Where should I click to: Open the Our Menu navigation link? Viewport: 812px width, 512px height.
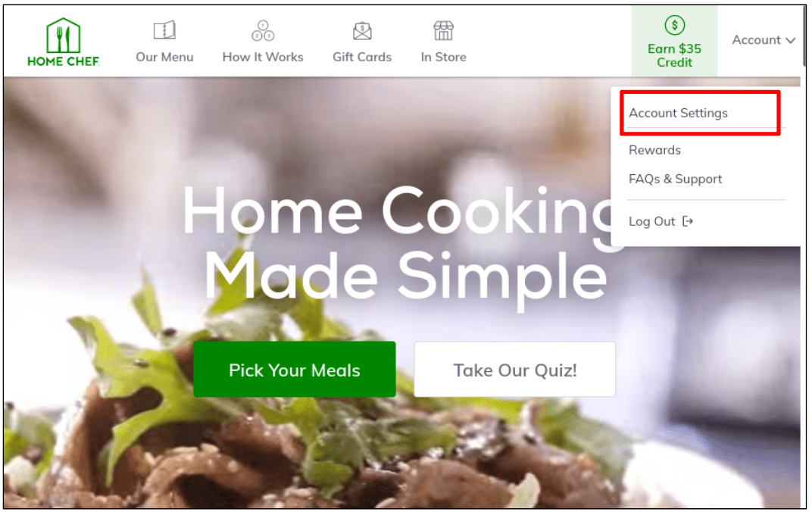pos(164,57)
